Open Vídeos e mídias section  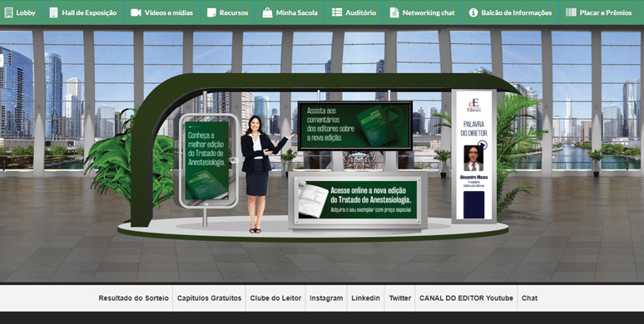[161, 12]
